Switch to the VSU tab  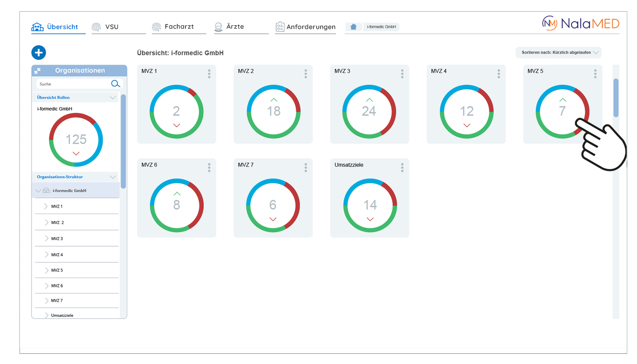click(111, 27)
